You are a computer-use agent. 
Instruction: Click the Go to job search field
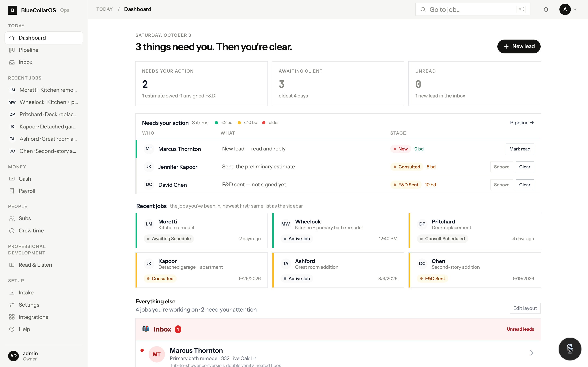[x=473, y=9]
